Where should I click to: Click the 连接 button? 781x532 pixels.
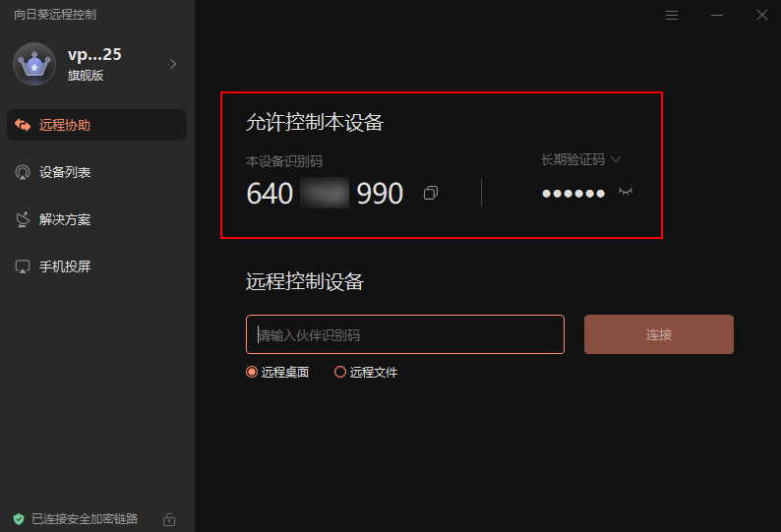[x=658, y=334]
